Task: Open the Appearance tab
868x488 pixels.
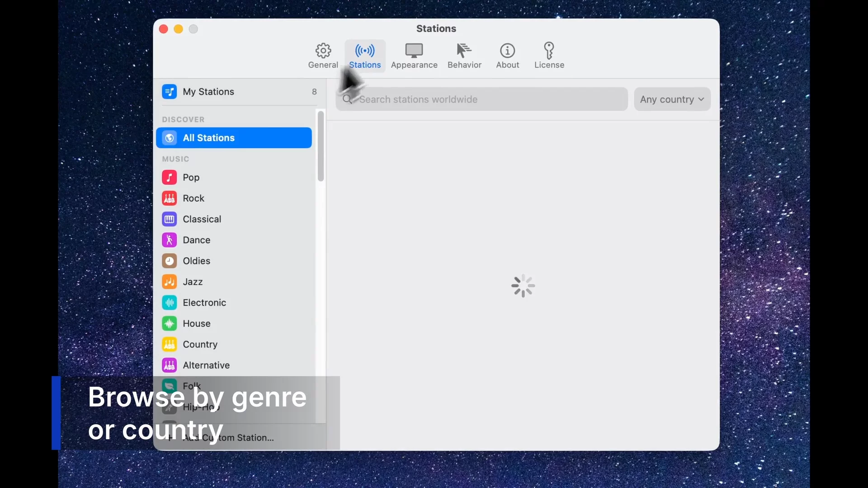Action: (414, 56)
